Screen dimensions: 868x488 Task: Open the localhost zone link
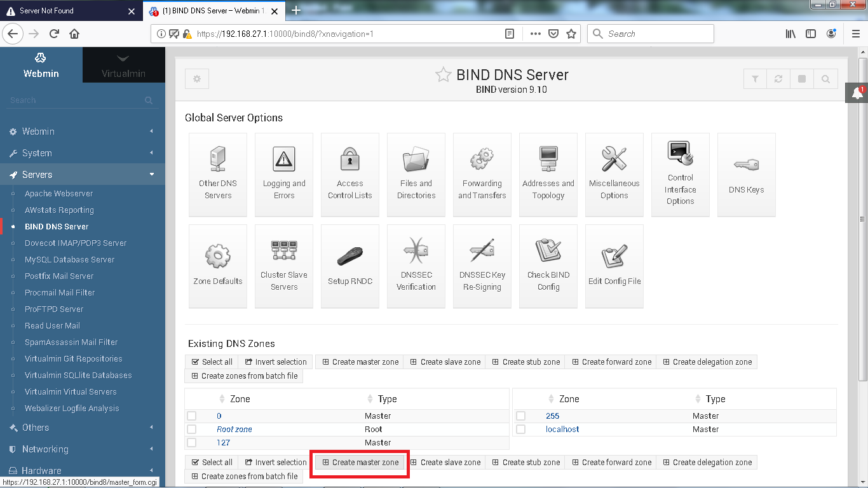(562, 429)
